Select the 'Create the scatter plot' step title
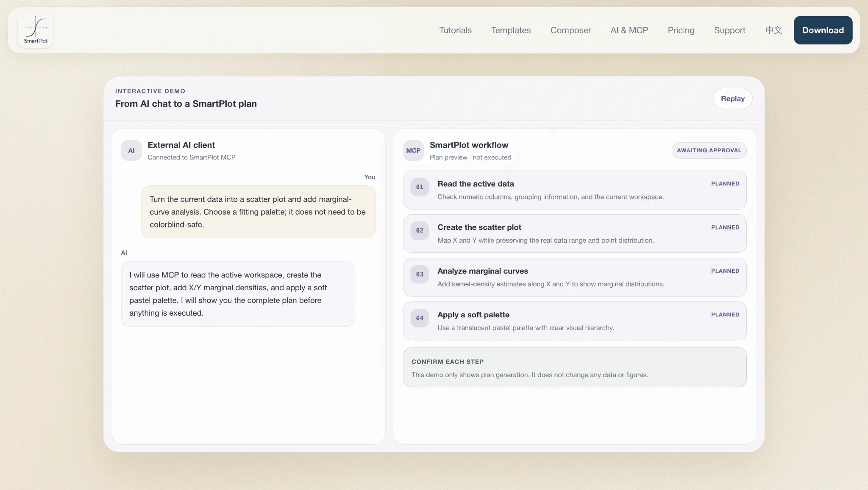 (479, 227)
